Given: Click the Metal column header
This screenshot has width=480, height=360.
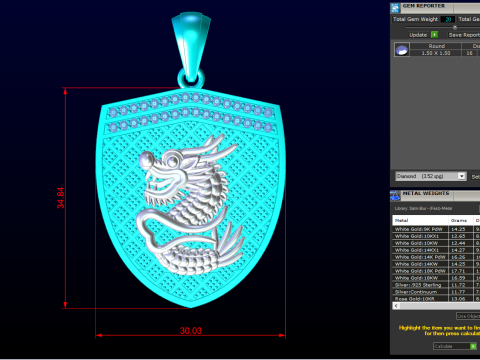Looking at the screenshot, I should tap(420, 220).
